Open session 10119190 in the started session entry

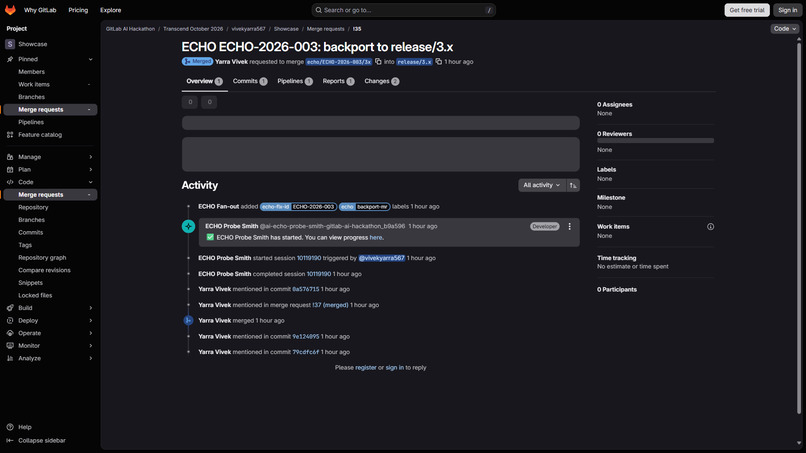pos(309,258)
